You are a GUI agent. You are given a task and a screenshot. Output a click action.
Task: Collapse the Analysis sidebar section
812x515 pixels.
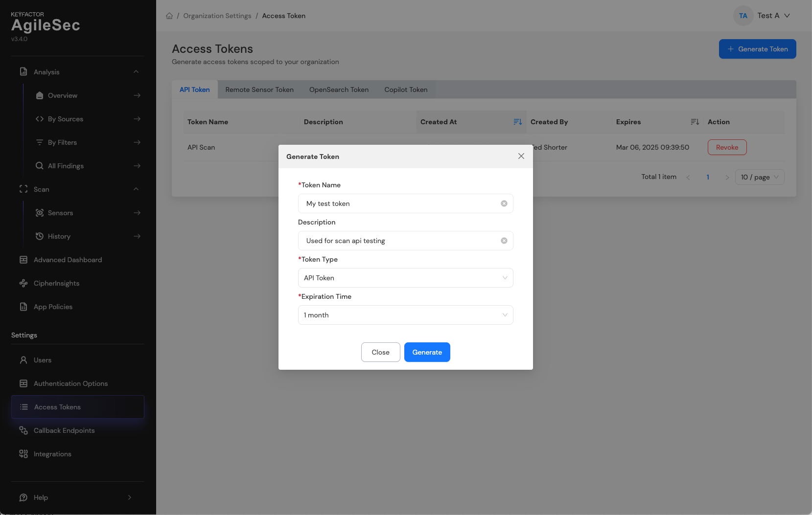point(136,72)
